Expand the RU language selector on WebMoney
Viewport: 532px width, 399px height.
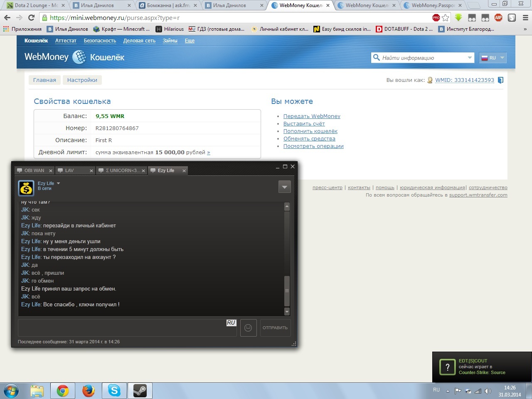click(x=493, y=58)
